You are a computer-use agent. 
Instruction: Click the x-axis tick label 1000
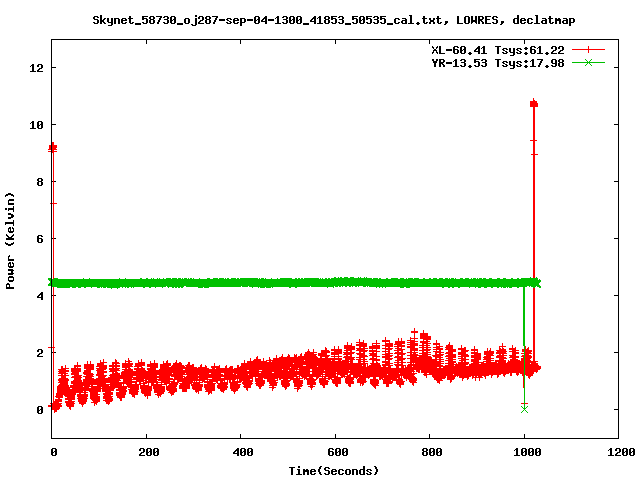coord(527,452)
